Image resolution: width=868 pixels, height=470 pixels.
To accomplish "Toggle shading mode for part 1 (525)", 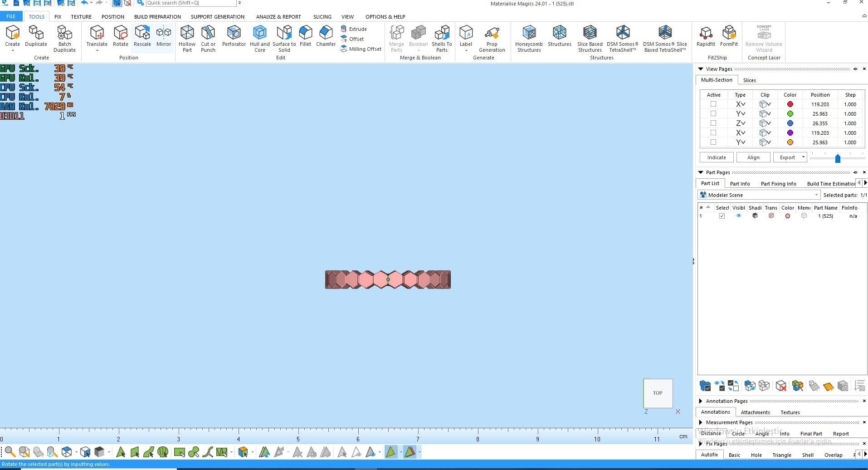I will coord(755,216).
